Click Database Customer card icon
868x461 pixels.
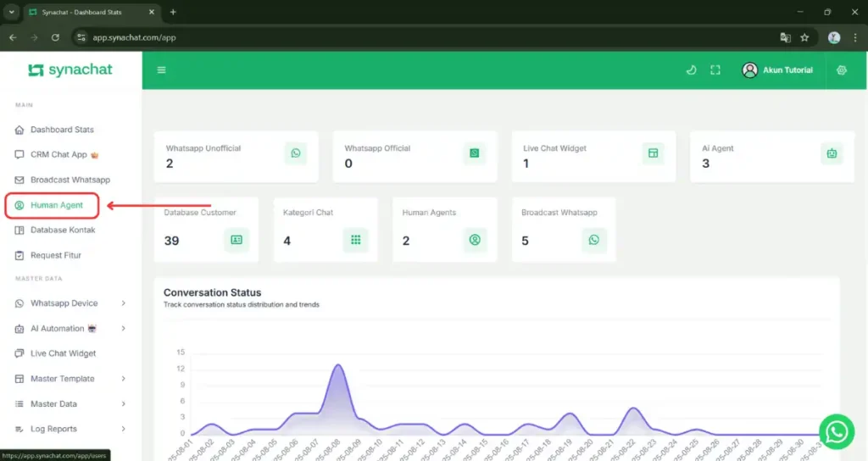click(236, 240)
